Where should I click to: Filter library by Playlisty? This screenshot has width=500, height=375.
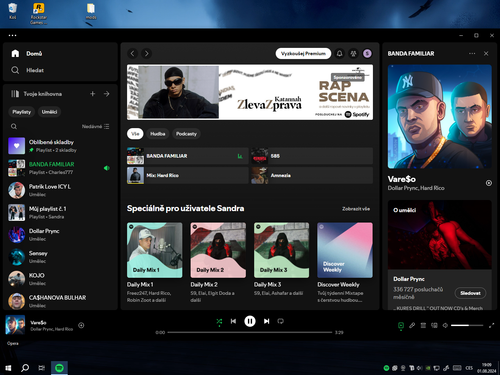pos(22,112)
